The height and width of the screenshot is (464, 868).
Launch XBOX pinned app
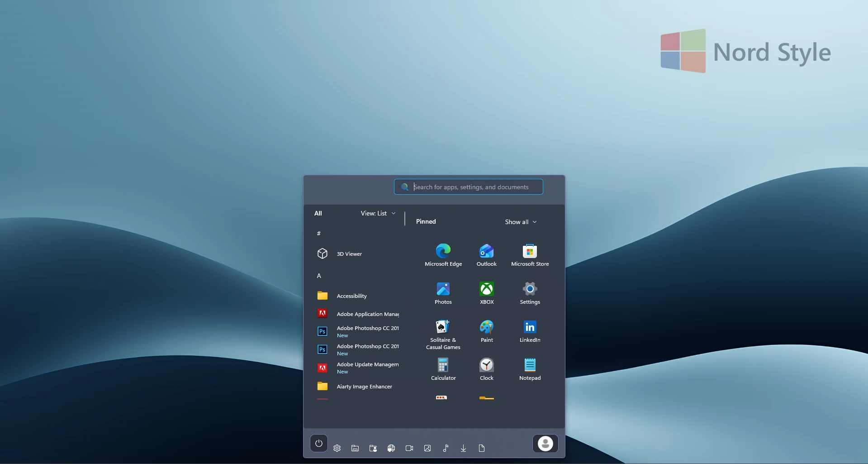click(x=487, y=293)
